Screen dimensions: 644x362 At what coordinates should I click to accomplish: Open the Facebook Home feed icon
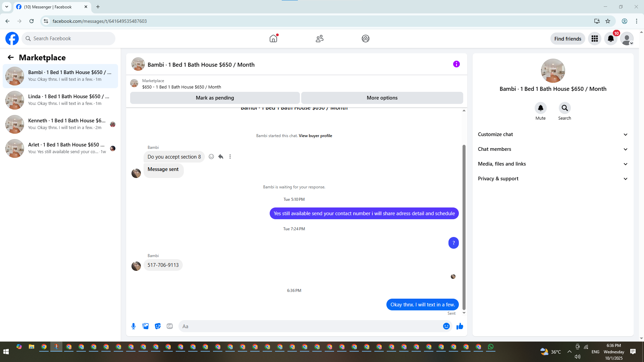pos(273,39)
